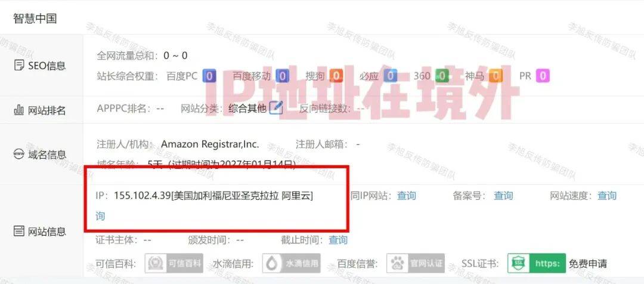Click the 域名信息 www globe icon
644x284 pixels.
(x=19, y=155)
